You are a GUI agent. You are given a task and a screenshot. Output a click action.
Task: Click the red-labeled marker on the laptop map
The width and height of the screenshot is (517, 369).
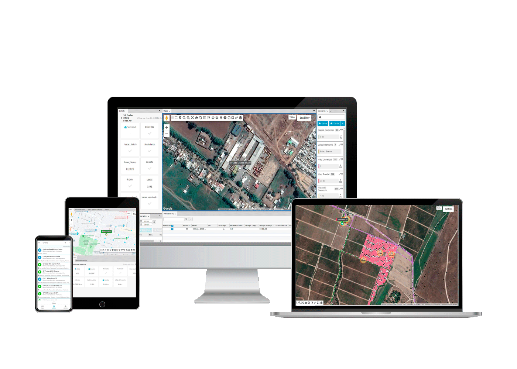[342, 220]
